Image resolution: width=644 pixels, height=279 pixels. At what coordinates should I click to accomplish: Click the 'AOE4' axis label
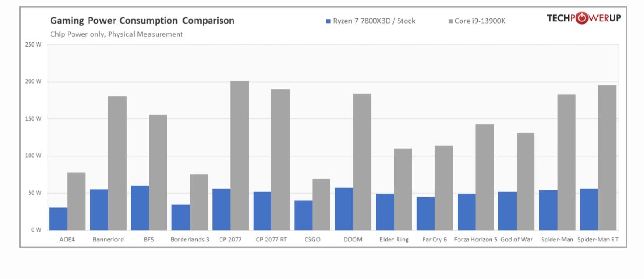67,239
